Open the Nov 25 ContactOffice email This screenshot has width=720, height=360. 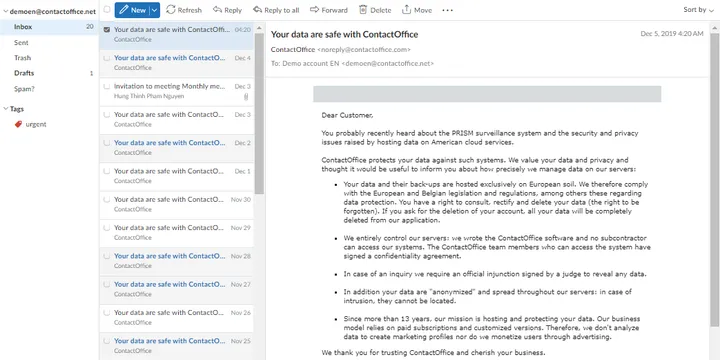click(176, 346)
